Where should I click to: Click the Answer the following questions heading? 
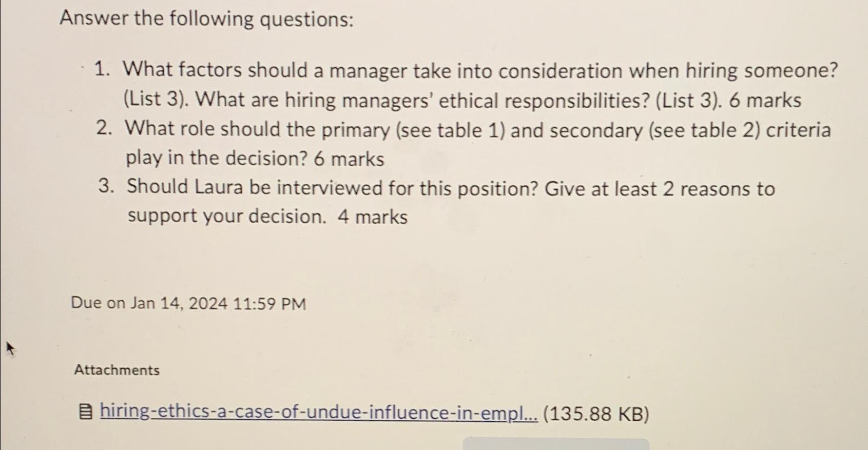207,19
